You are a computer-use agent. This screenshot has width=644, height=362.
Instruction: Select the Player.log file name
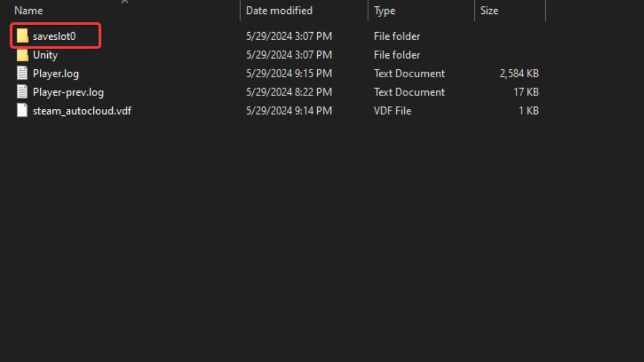click(x=56, y=73)
